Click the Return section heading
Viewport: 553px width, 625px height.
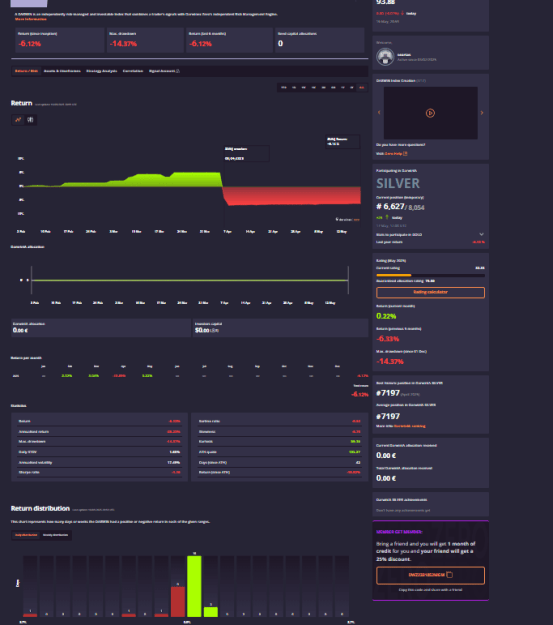pos(21,103)
